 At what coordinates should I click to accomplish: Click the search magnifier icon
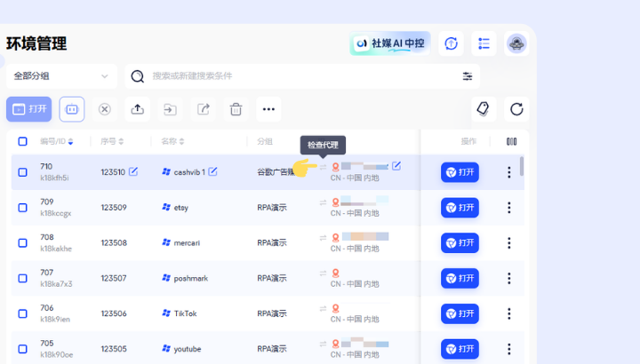coord(138,76)
